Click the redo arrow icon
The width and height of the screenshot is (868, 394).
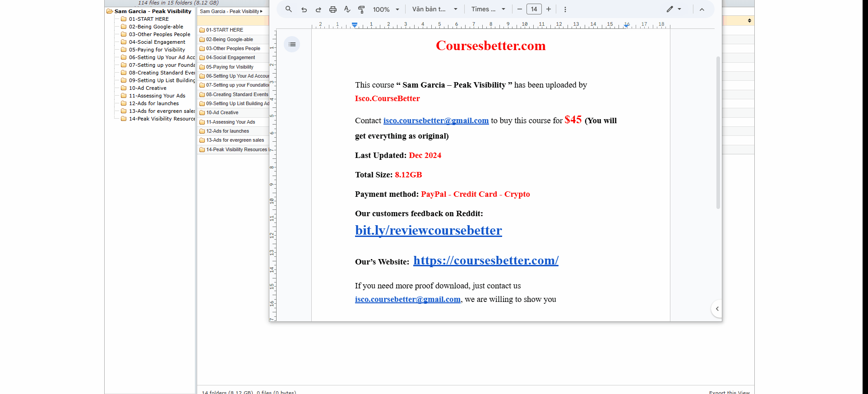319,9
